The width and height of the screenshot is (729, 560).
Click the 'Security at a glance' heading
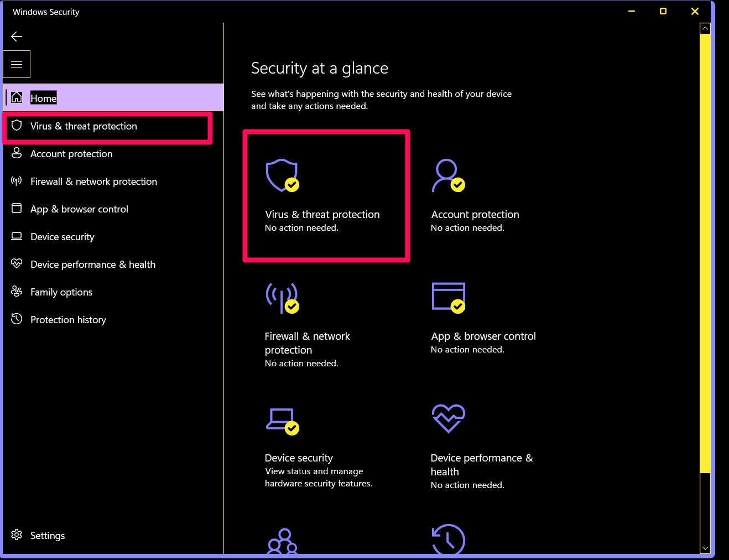pyautogui.click(x=320, y=68)
